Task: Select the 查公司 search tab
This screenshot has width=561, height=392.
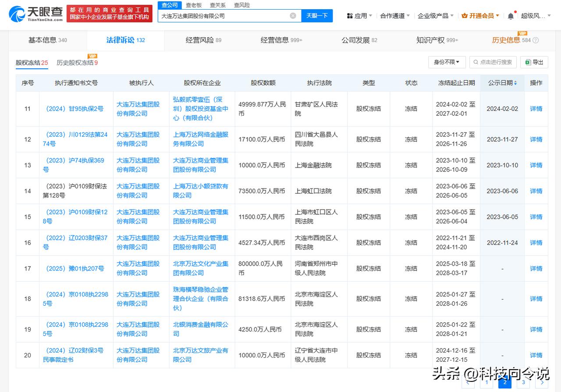Action: pos(170,5)
